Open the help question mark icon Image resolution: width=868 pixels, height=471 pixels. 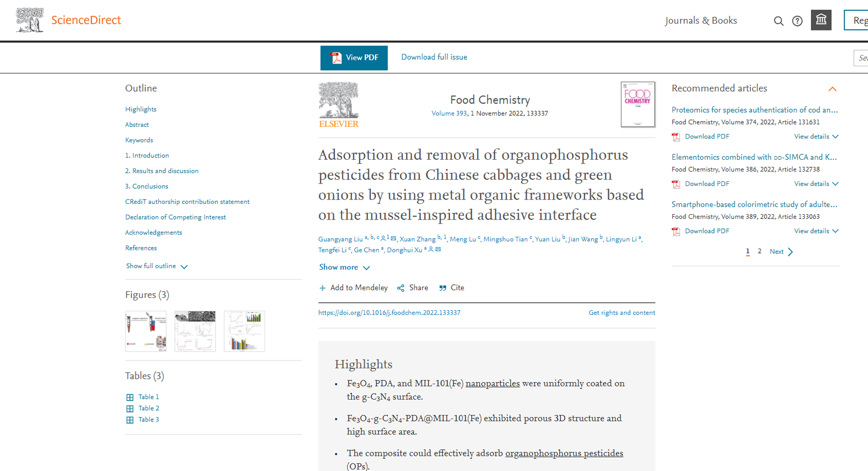pyautogui.click(x=797, y=21)
